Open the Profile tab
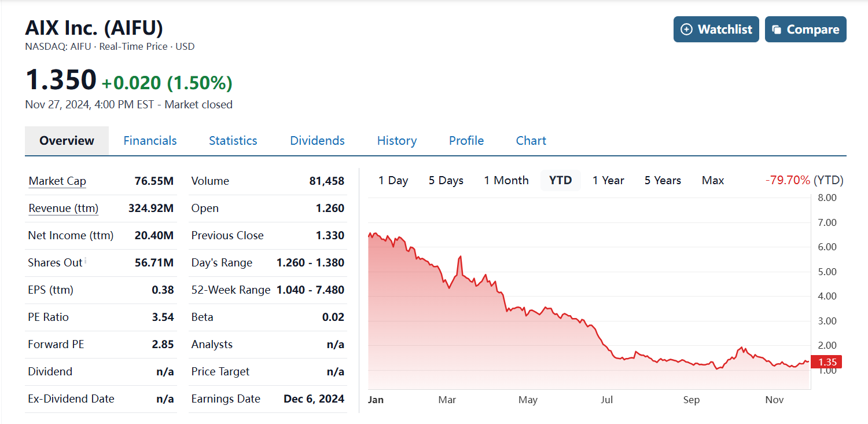 point(466,141)
